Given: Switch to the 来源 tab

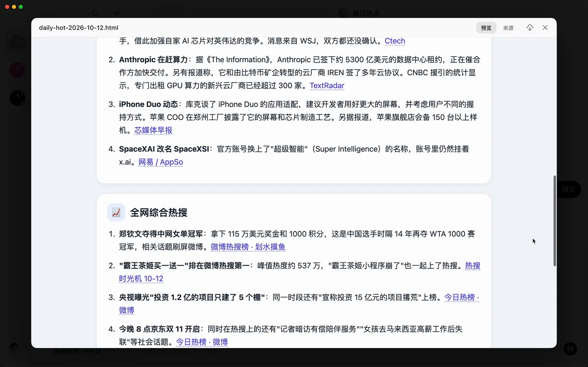Looking at the screenshot, I should tap(508, 28).
